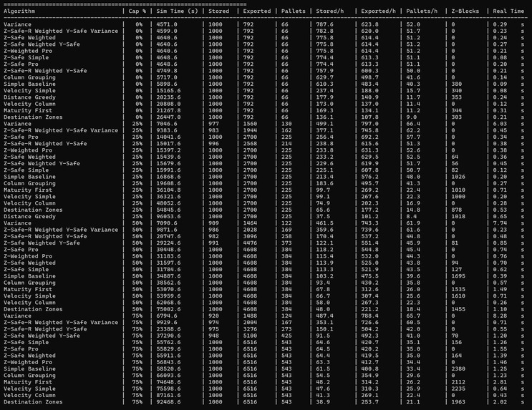Click sim time value "5717.0"

point(167,77)
